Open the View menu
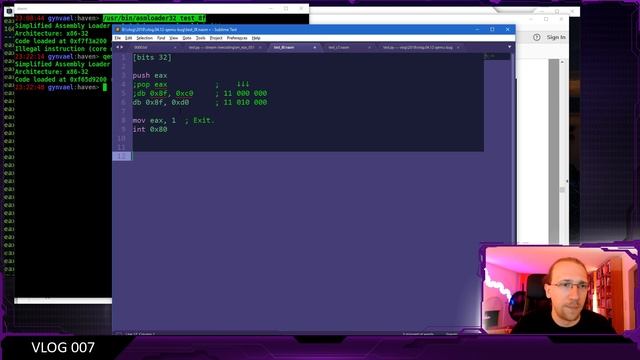Image resolution: width=640 pixels, height=360 pixels. tap(173, 38)
